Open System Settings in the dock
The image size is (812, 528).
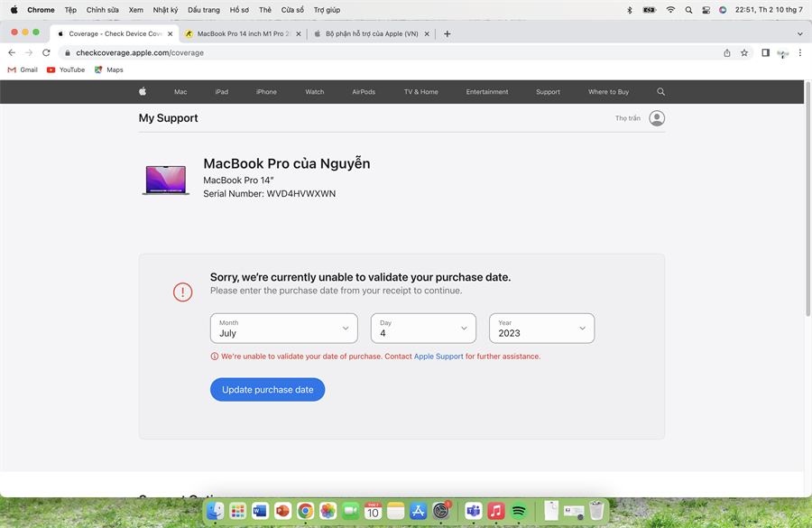440,511
